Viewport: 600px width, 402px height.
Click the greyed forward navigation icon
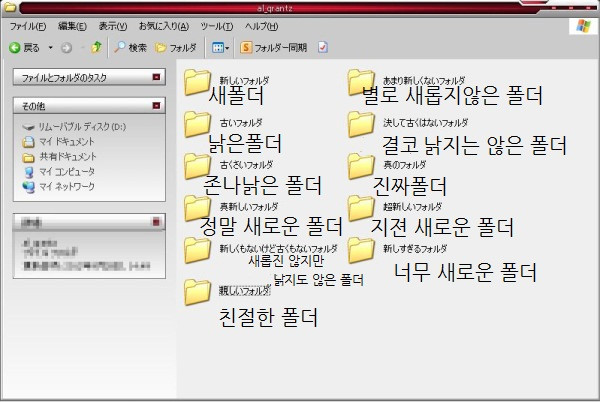click(x=67, y=48)
